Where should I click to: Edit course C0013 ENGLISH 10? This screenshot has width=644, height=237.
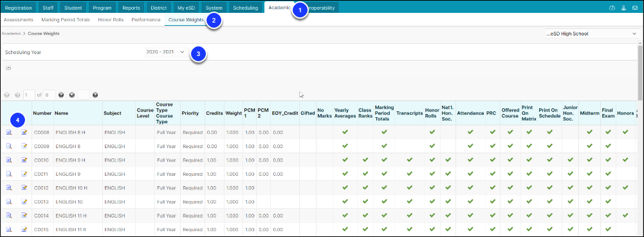pos(24,202)
